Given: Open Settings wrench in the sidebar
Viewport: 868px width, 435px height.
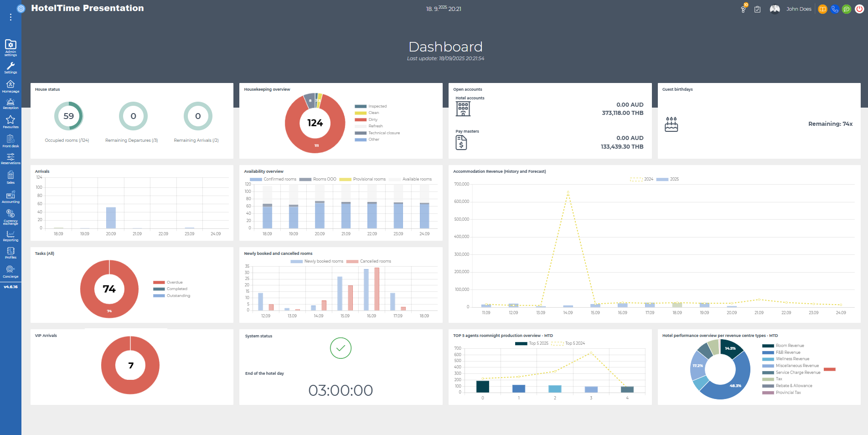Looking at the screenshot, I should [10, 68].
